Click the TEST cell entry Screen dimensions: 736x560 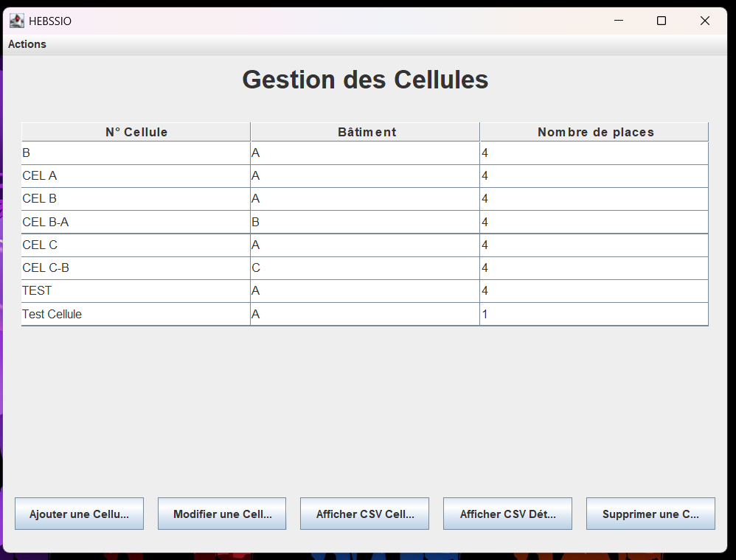38,291
